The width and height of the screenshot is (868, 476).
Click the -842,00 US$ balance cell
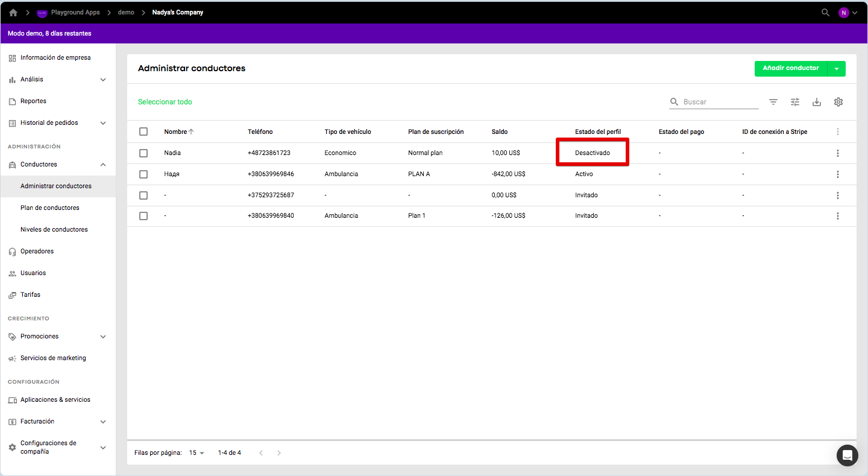(x=508, y=174)
